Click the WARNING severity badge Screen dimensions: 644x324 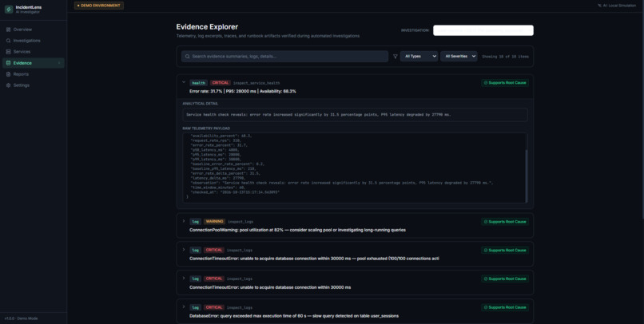pos(214,222)
